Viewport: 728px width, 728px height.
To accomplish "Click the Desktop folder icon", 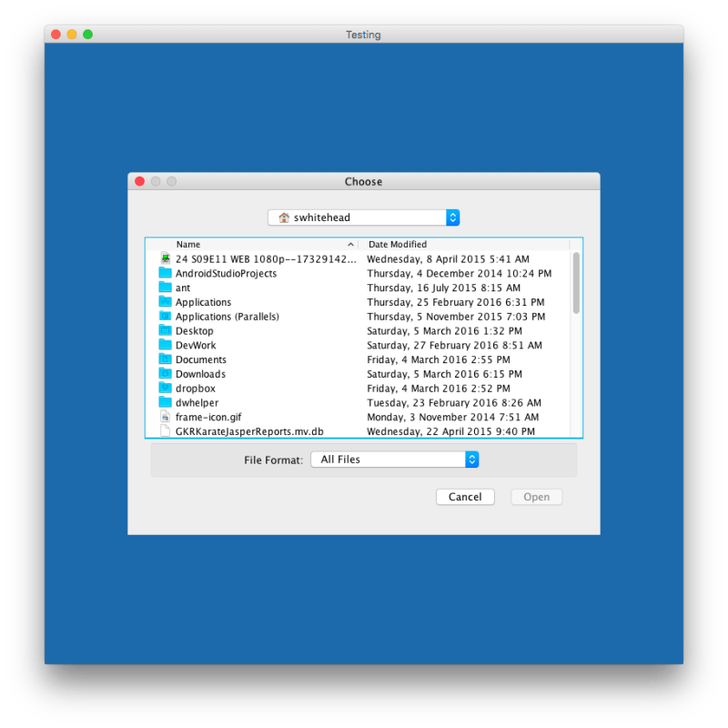I will pos(166,330).
